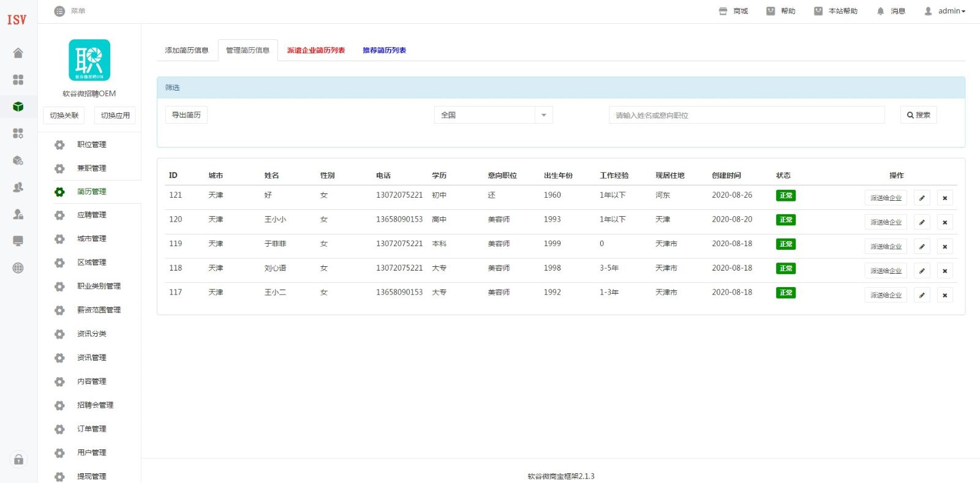
Task: Expand the admin account menu
Action: point(945,11)
